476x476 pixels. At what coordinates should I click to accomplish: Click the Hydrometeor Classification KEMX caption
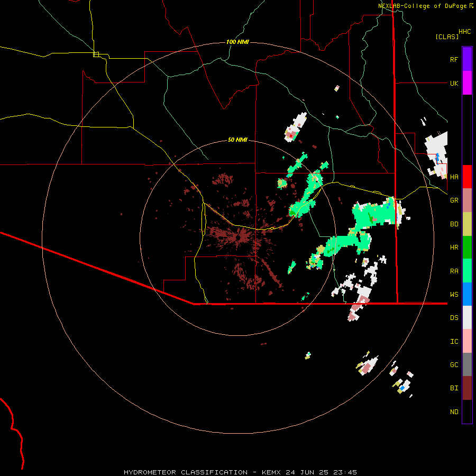point(240,472)
